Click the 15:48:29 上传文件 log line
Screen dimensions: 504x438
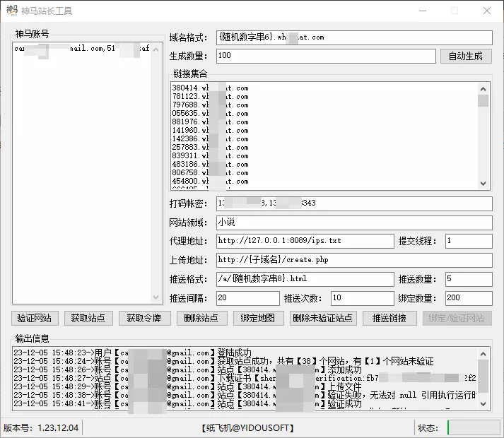188,386
